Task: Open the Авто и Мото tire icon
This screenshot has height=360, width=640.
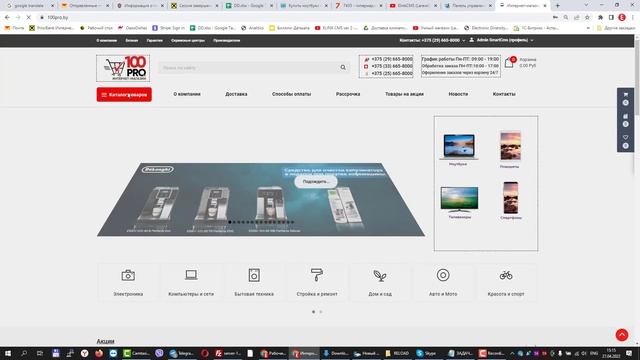Action: (x=443, y=275)
